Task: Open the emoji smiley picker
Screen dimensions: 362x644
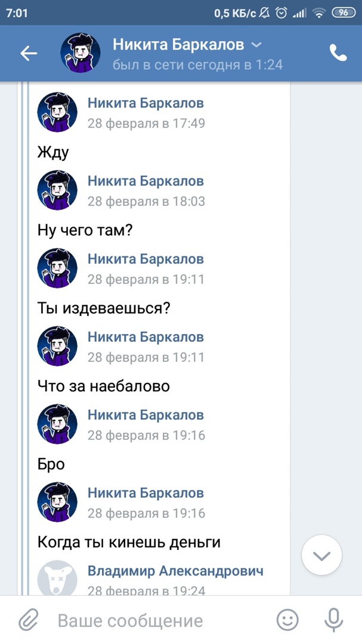Action: tap(287, 620)
